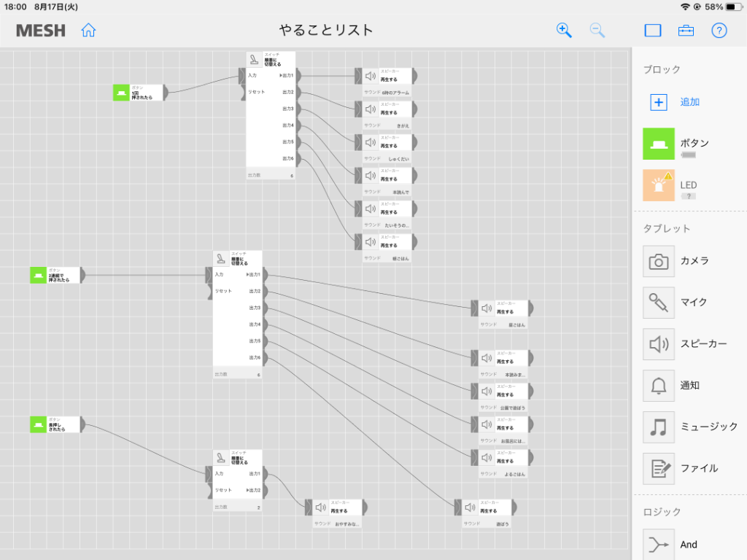The image size is (747, 560).
Task: Tap the ブロック section heading
Action: coord(662,69)
